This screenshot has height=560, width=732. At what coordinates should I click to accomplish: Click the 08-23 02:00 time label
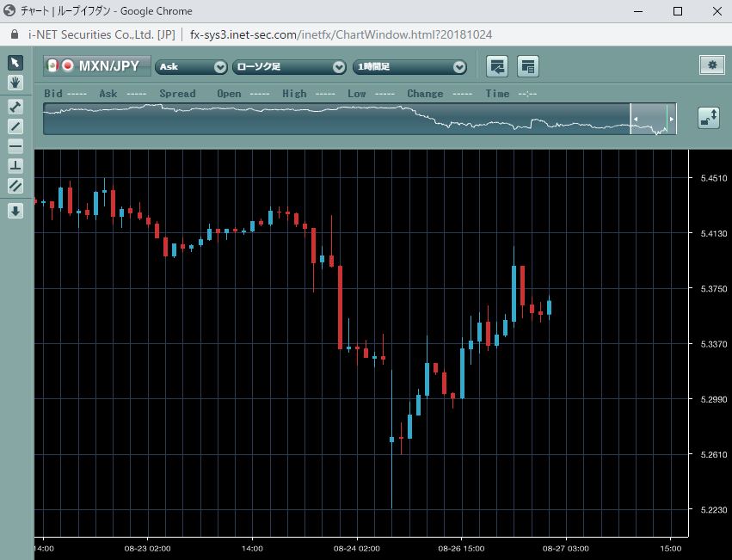[148, 548]
